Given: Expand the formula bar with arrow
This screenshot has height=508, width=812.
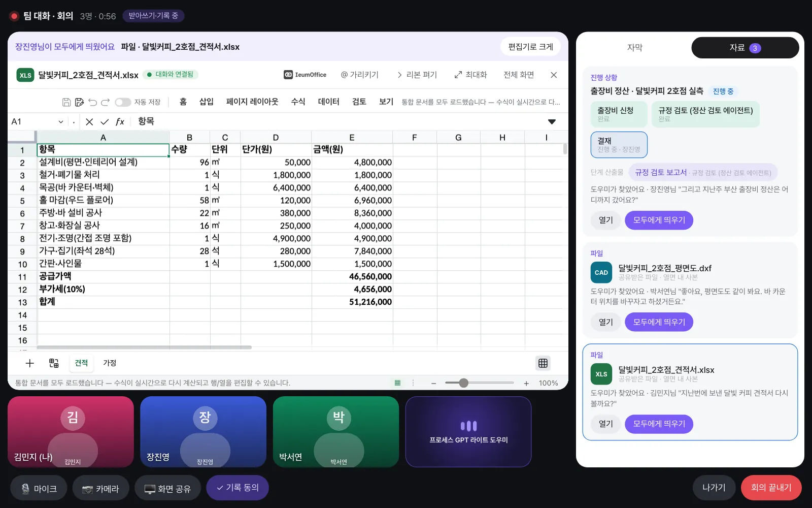Looking at the screenshot, I should 552,121.
